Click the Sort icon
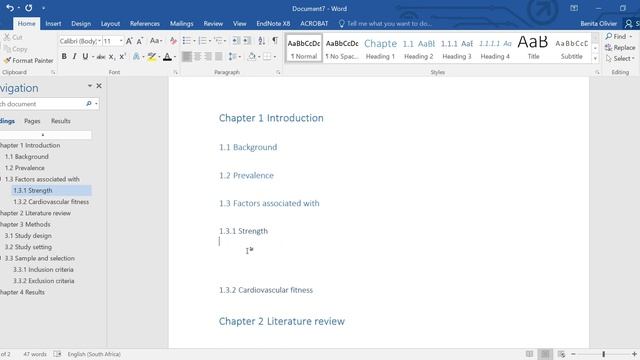Viewport: 640px width, 360px height. (x=262, y=40)
